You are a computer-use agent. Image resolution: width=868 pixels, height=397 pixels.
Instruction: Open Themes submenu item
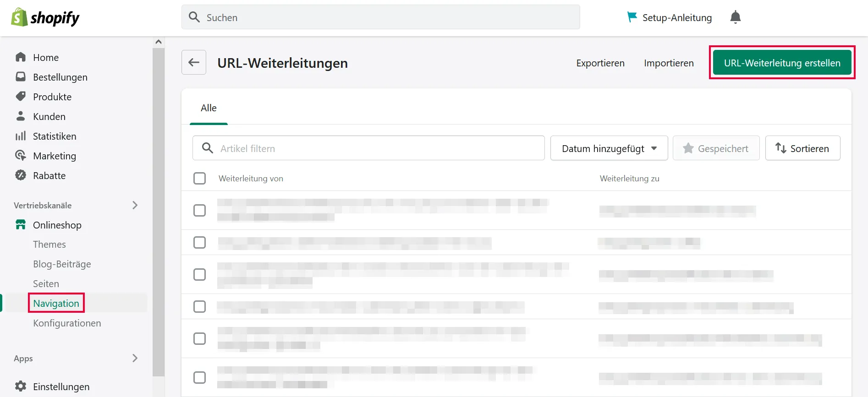[x=49, y=244]
